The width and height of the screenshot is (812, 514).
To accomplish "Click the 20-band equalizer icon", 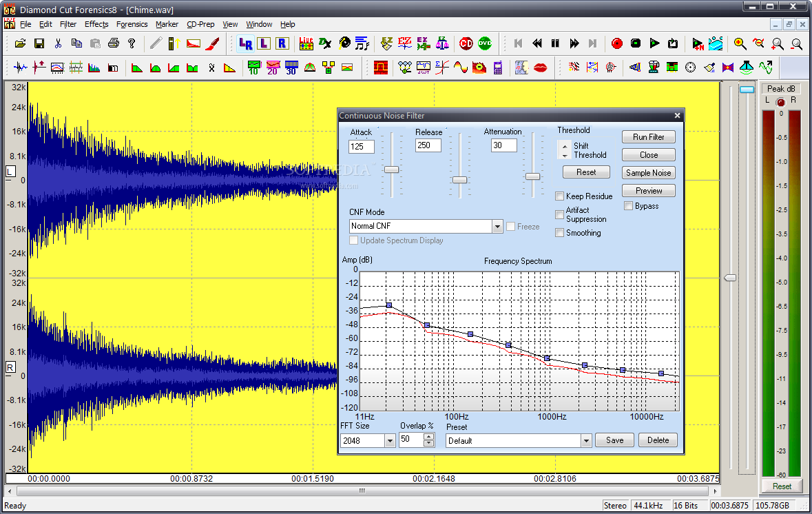I will pos(273,68).
